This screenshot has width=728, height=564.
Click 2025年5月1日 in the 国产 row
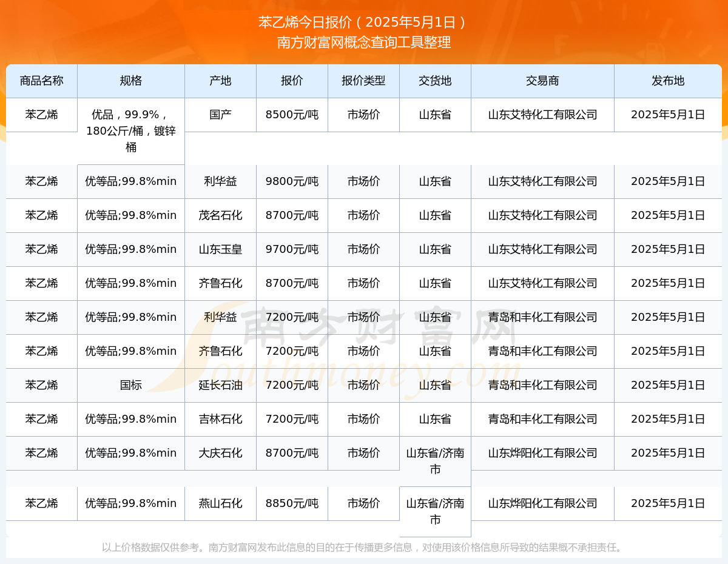pos(668,115)
